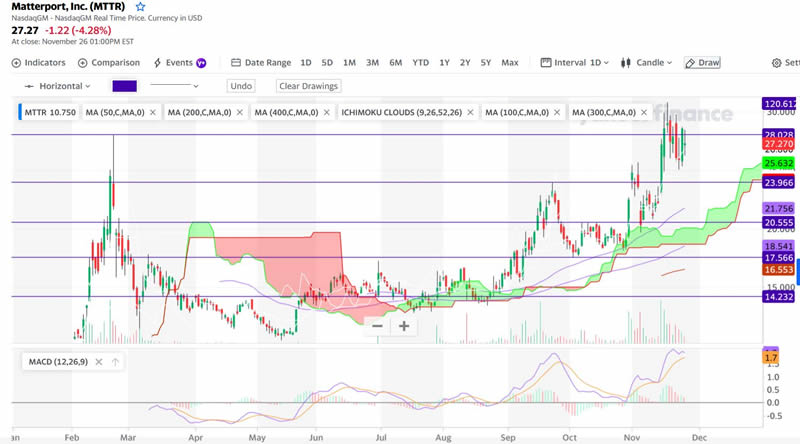The height and width of the screenshot is (444, 800).
Task: Zoom in with the plus button
Action: click(x=404, y=325)
